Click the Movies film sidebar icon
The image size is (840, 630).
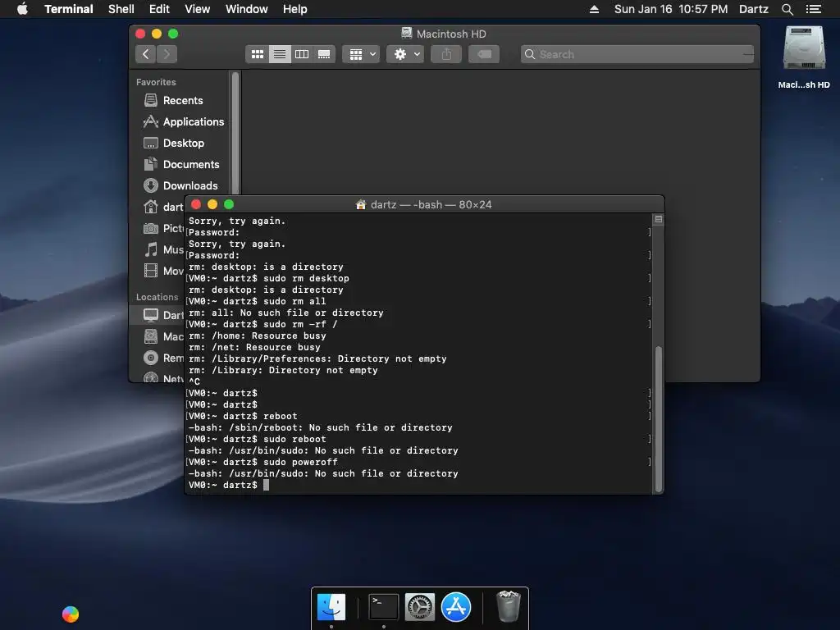click(151, 271)
